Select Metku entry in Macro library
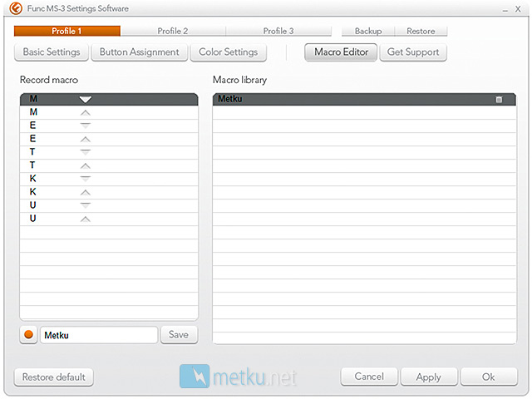Screen dimensions: 532x399 (x=364, y=99)
